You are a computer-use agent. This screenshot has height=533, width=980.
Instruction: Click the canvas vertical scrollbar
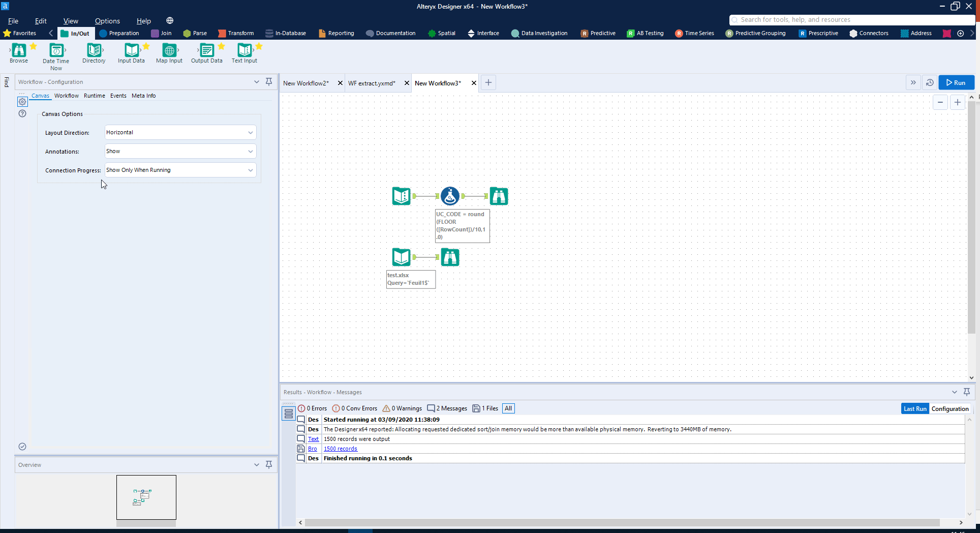click(x=971, y=217)
